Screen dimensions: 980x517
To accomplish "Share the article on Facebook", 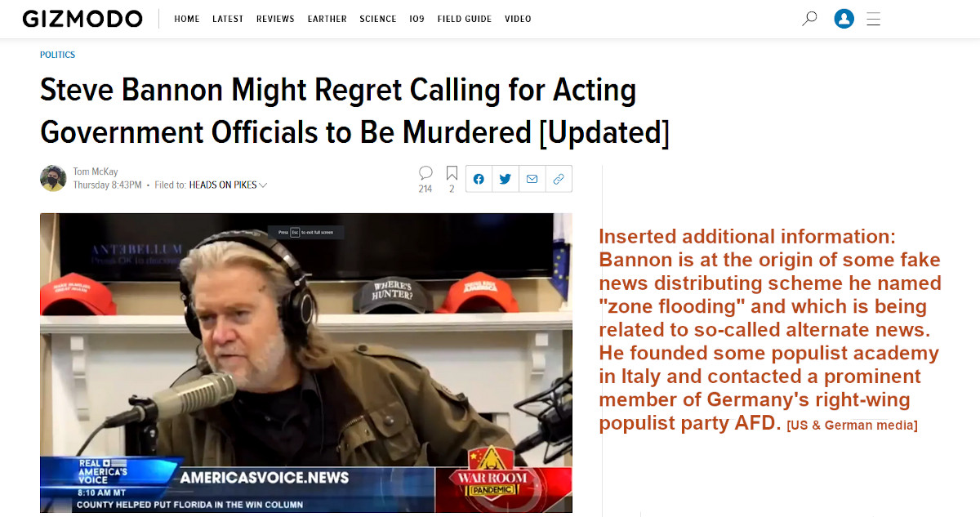I will [x=479, y=179].
